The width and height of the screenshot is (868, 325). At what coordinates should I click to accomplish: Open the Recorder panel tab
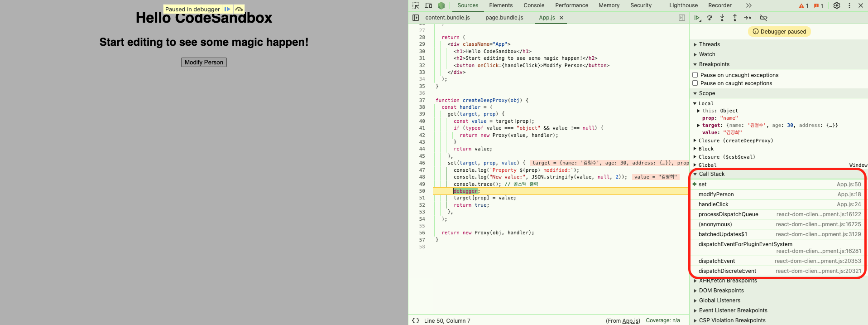coord(720,5)
